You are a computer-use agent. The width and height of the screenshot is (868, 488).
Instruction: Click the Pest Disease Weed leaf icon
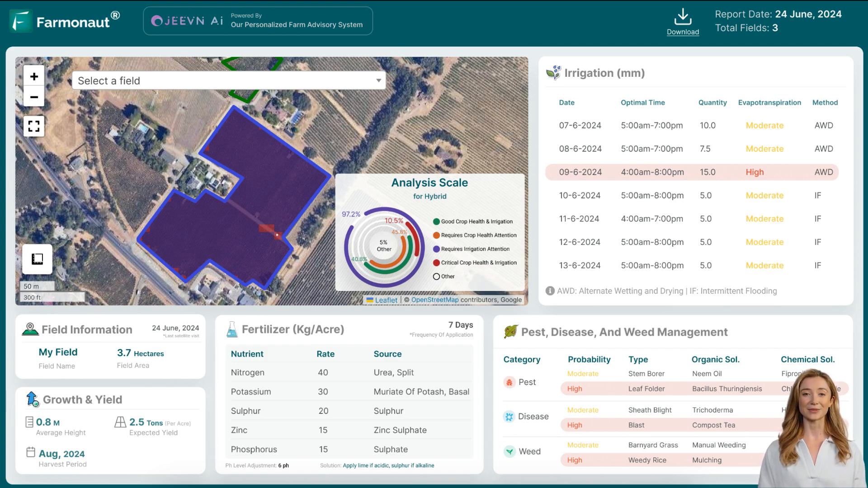pos(509,332)
